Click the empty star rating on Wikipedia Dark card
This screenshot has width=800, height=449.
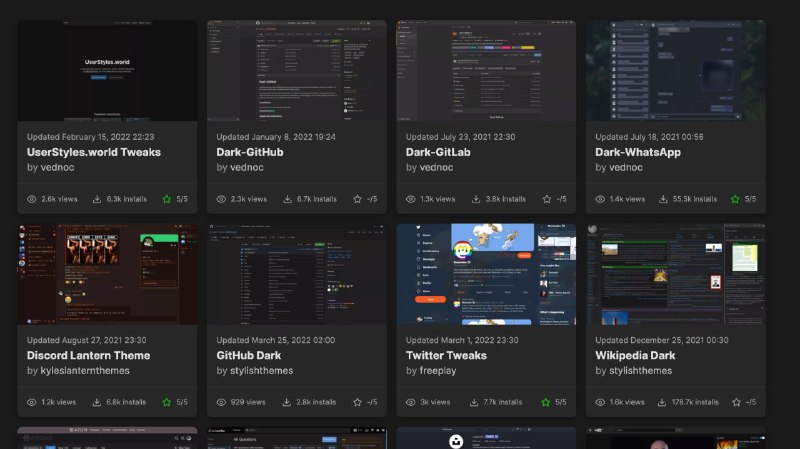point(736,402)
